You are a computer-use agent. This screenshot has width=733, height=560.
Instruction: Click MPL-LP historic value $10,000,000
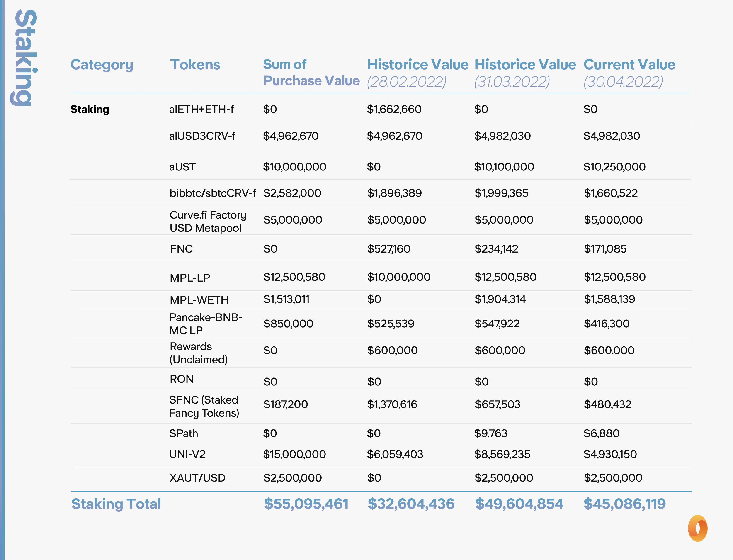(x=399, y=277)
